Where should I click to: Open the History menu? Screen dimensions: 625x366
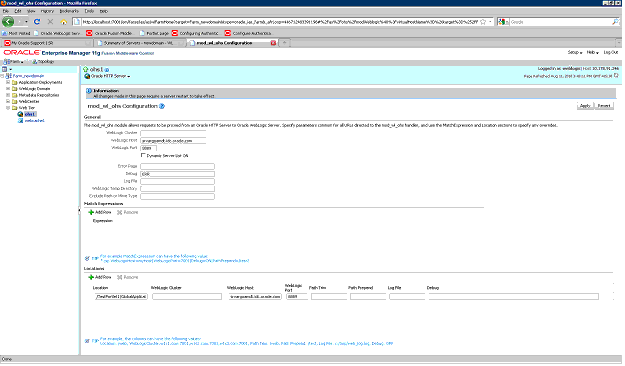click(x=47, y=11)
